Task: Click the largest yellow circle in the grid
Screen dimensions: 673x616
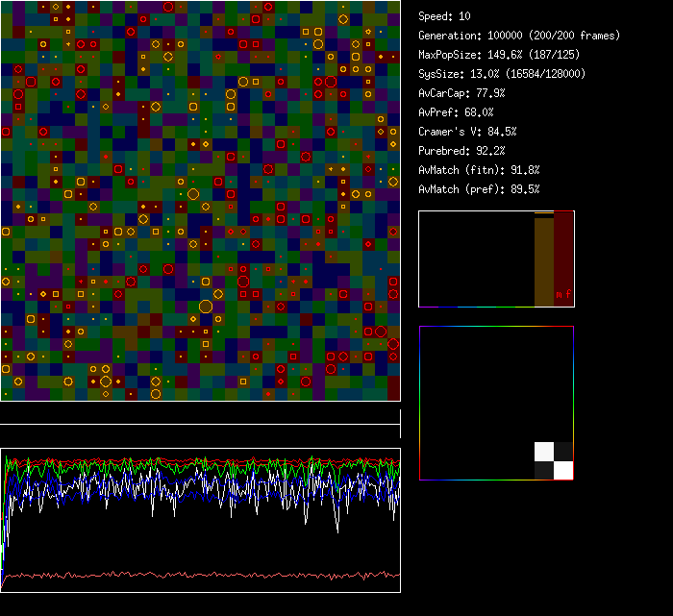Action: (x=205, y=307)
